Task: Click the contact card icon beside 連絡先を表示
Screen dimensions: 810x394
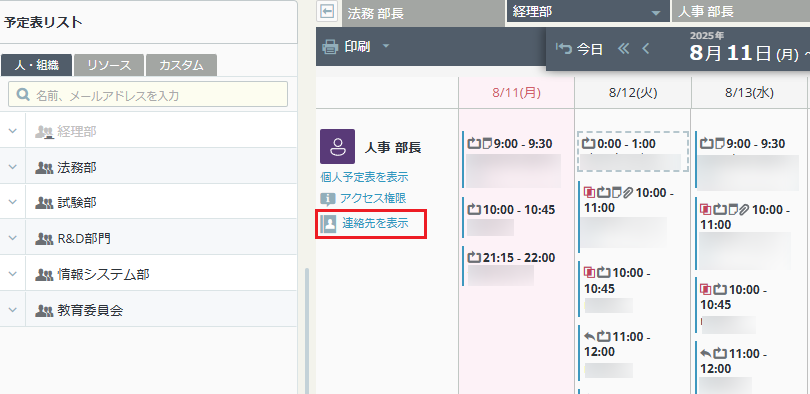Action: [328, 224]
